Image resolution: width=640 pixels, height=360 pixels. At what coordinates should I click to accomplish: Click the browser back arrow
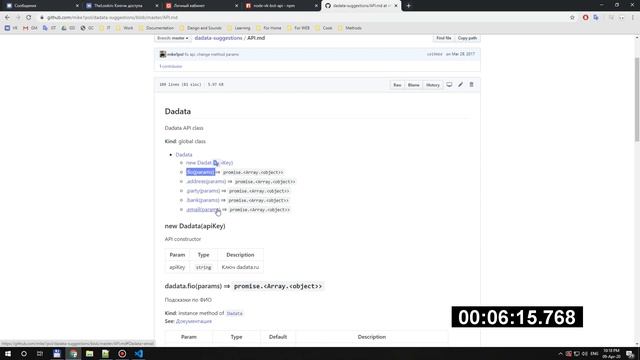pyautogui.click(x=7, y=18)
